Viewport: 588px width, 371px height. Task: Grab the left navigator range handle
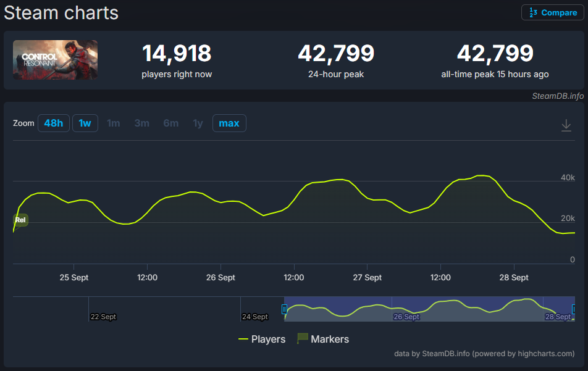[x=284, y=309]
